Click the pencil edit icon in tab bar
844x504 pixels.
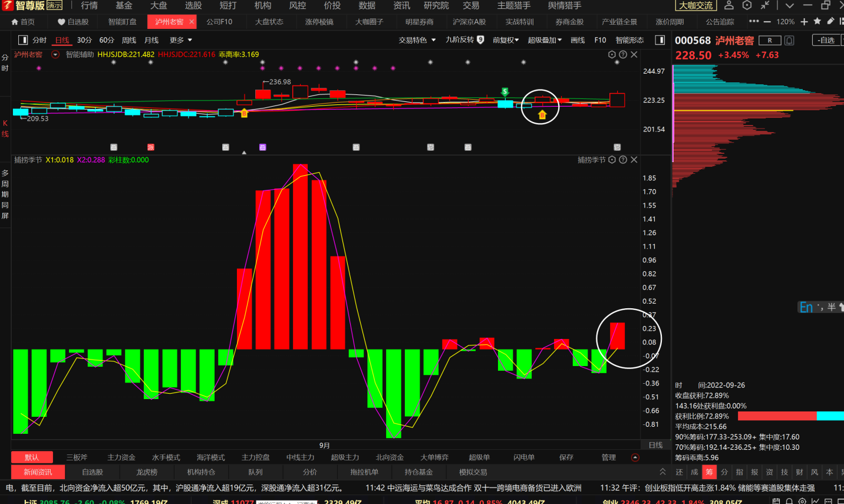pos(830,21)
